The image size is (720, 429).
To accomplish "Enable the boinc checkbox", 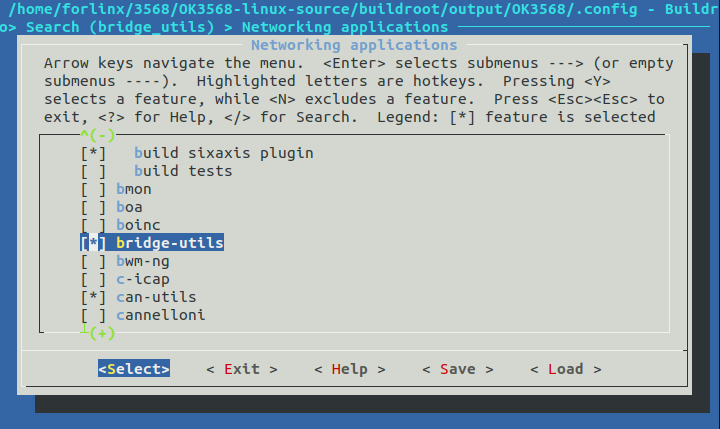I will 93,225.
